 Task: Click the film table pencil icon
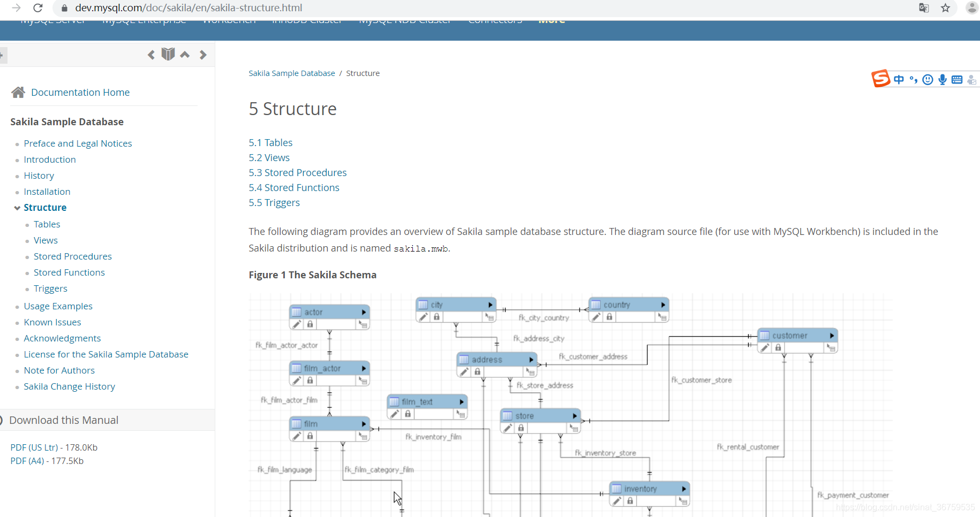pos(296,436)
